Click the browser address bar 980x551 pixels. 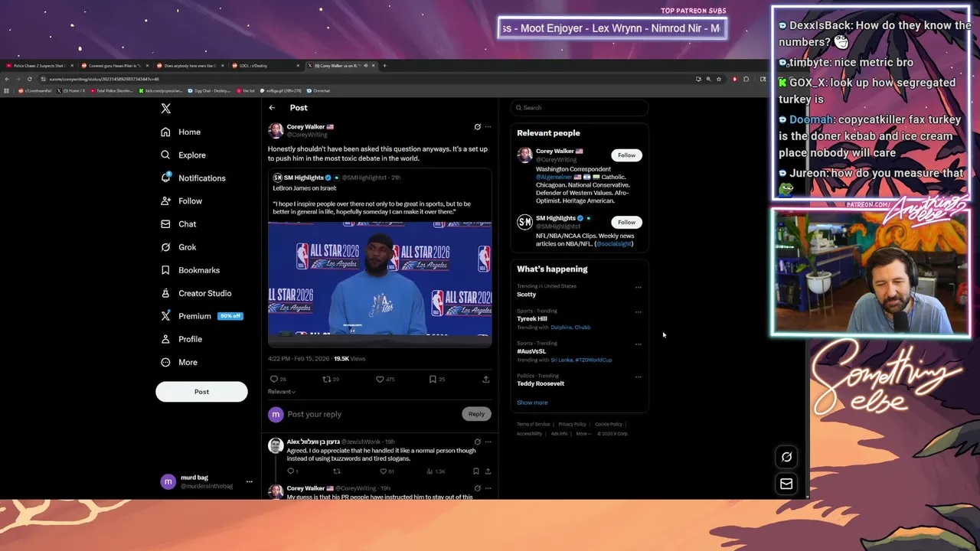367,79
